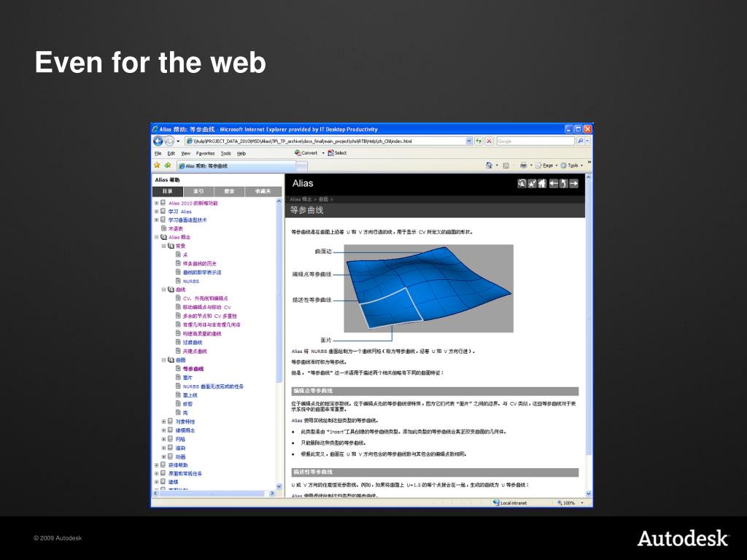
Task: Click the 'Alias 概念' breadcrumb link
Action: 301,199
